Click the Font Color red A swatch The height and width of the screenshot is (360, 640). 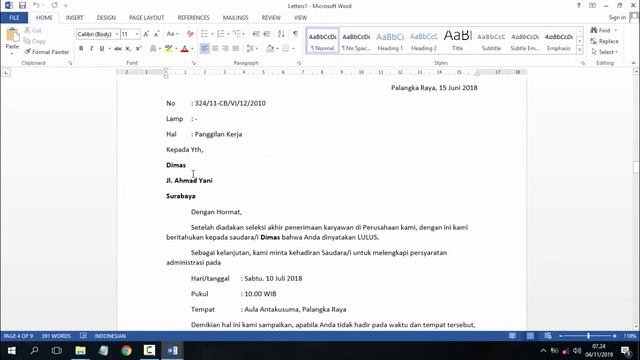184,49
